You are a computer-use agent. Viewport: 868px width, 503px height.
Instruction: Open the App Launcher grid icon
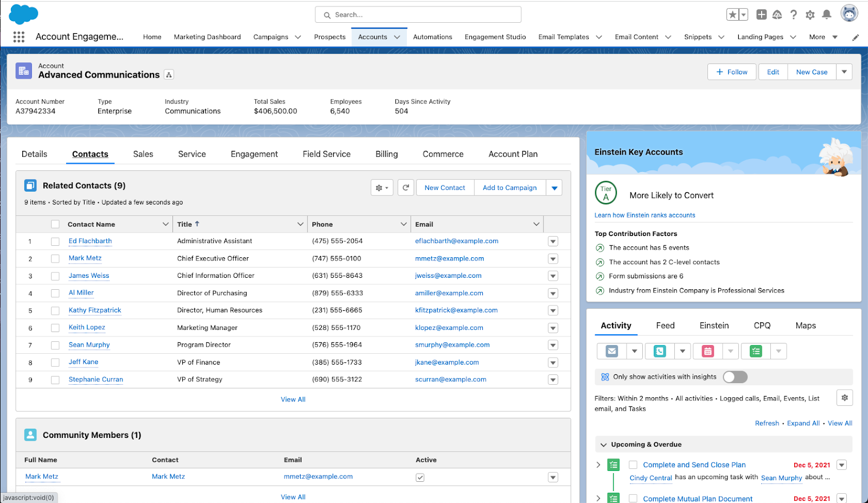(x=19, y=37)
